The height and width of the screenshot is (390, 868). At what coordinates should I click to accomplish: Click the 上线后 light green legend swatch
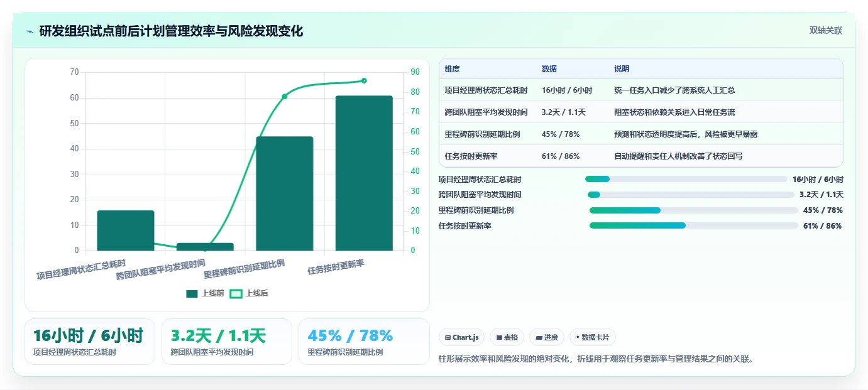(x=236, y=293)
